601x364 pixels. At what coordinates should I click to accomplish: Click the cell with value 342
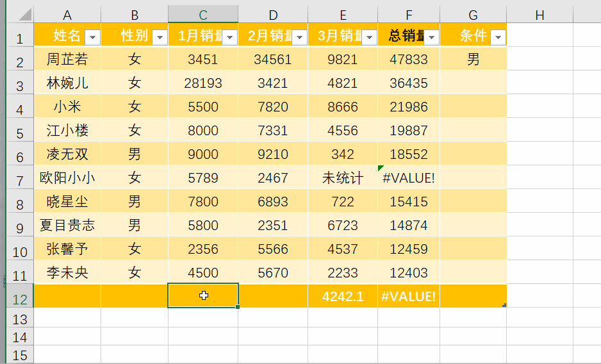tap(343, 154)
